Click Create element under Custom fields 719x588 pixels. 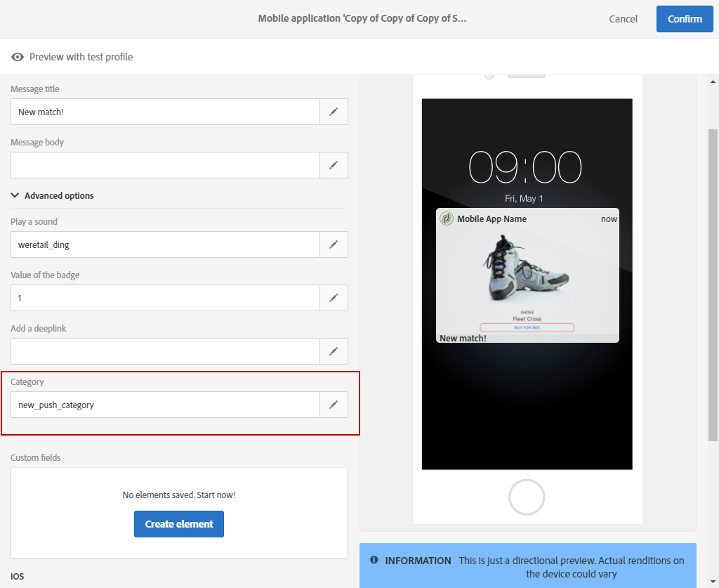(x=179, y=524)
